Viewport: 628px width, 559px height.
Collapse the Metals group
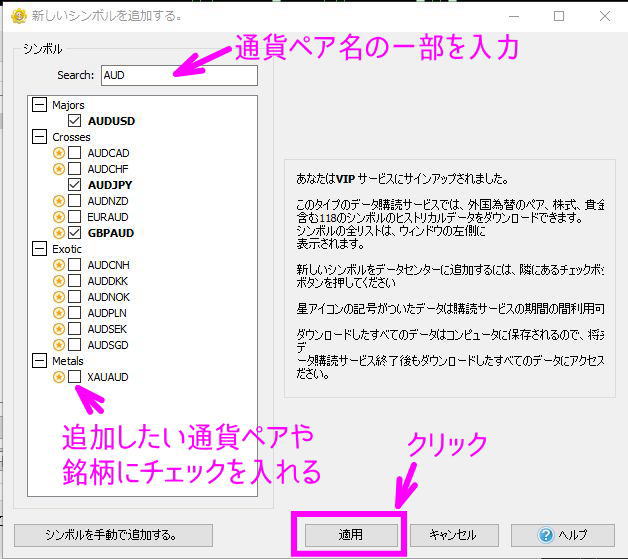click(x=39, y=361)
